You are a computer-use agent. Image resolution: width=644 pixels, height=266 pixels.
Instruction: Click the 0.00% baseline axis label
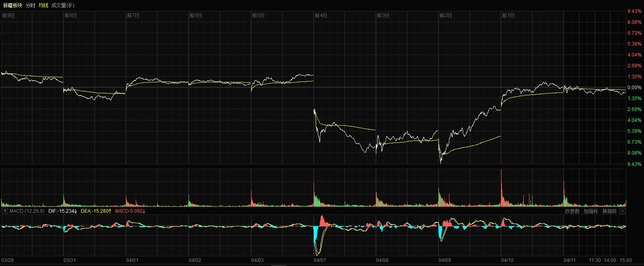(x=634, y=88)
